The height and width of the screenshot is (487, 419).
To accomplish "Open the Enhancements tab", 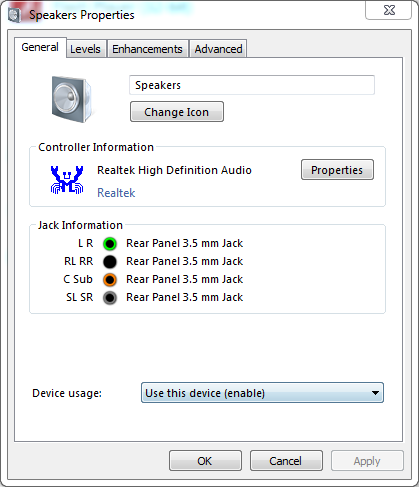I will tap(147, 49).
